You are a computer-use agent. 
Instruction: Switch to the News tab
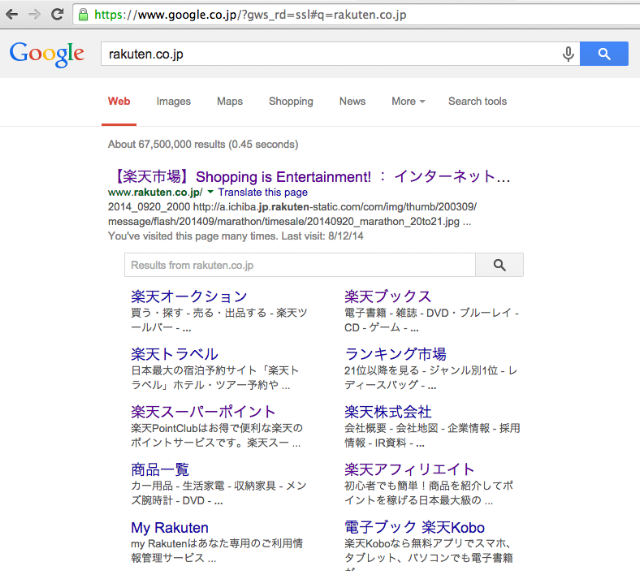[352, 101]
